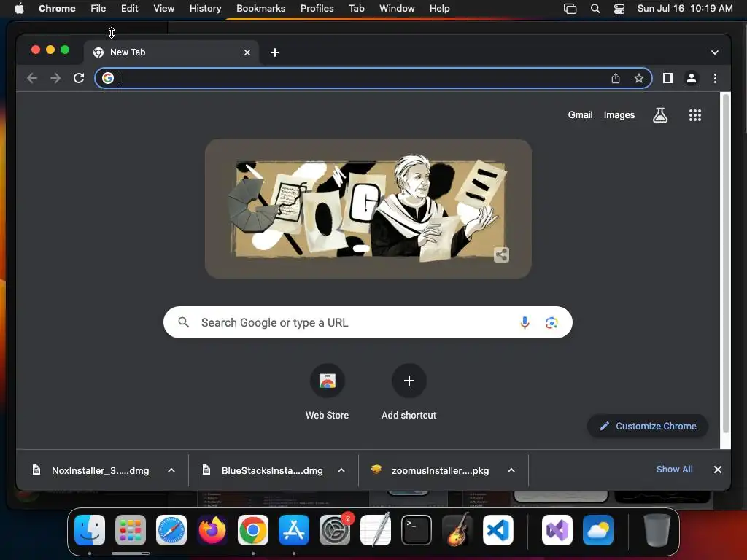Open the Web Store shortcut
This screenshot has height=560, width=747.
328,392
